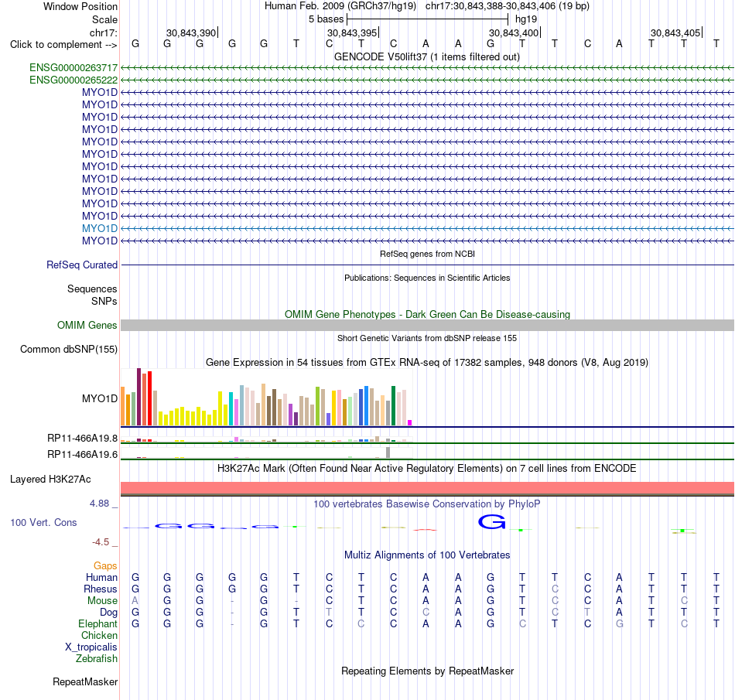
Task: Open 'RefSeq genes from NCBI' track title
Action: (x=427, y=254)
